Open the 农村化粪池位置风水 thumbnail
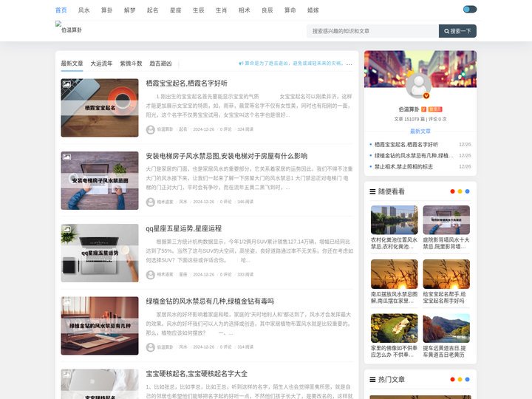 (x=395, y=220)
